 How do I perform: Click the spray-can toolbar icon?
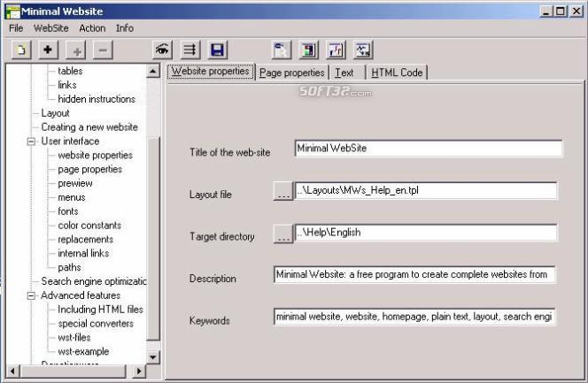tap(281, 50)
